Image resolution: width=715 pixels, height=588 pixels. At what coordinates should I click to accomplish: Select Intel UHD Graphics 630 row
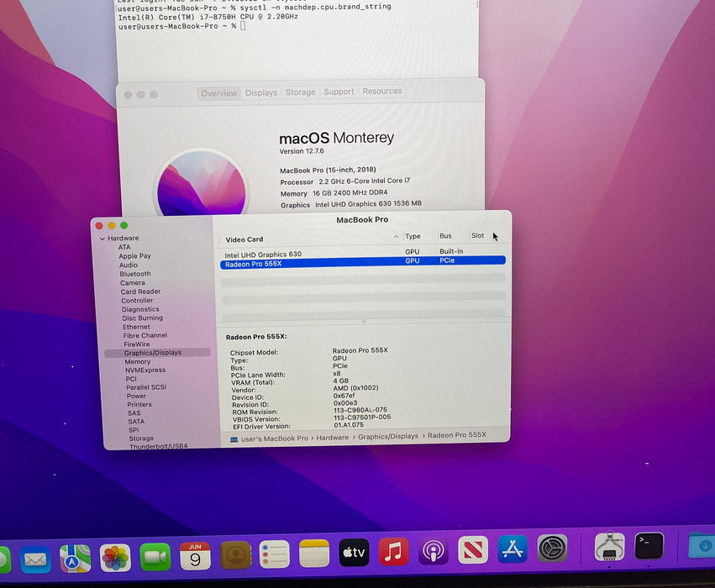pyautogui.click(x=363, y=253)
